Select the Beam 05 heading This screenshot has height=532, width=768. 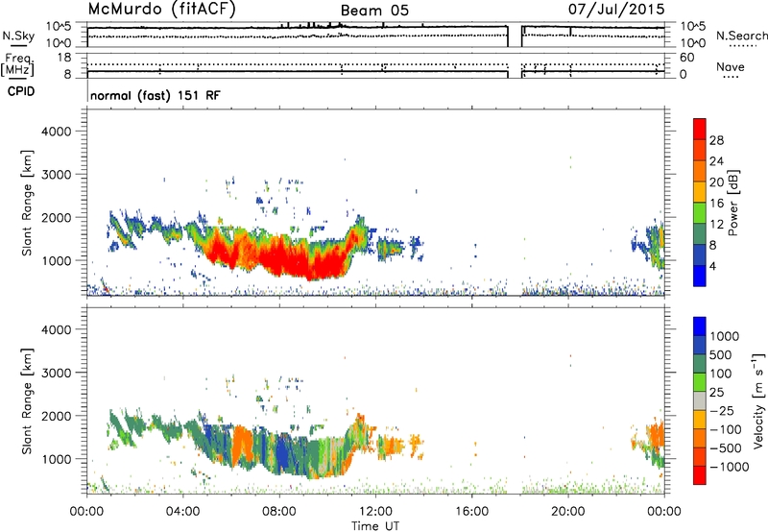(374, 11)
